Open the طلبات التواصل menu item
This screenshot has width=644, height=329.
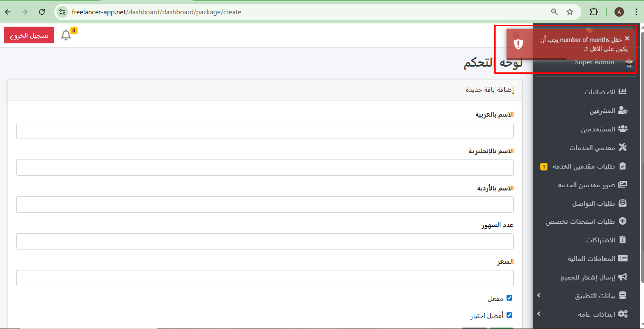[593, 203]
